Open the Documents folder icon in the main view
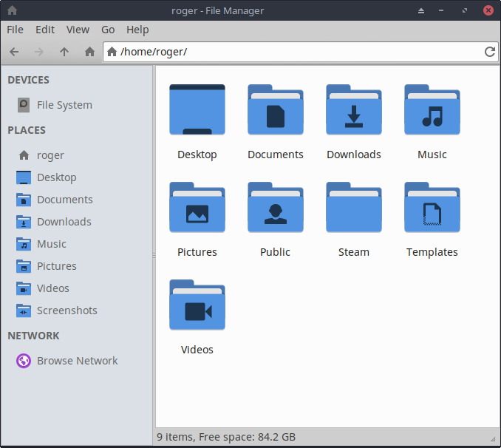Viewport: 501px width, 448px height. pos(276,109)
